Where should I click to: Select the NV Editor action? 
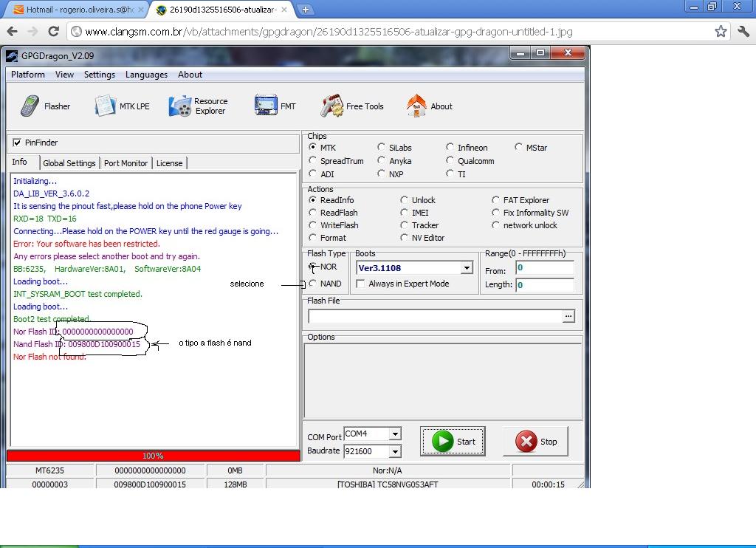click(x=404, y=237)
